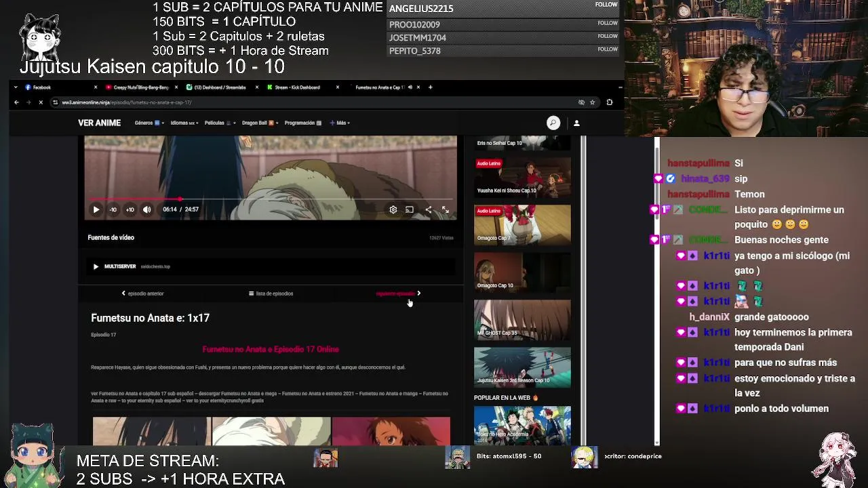Viewport: 868px width, 488px height.
Task: Click the eye-slash icon in address bar
Action: click(x=581, y=102)
